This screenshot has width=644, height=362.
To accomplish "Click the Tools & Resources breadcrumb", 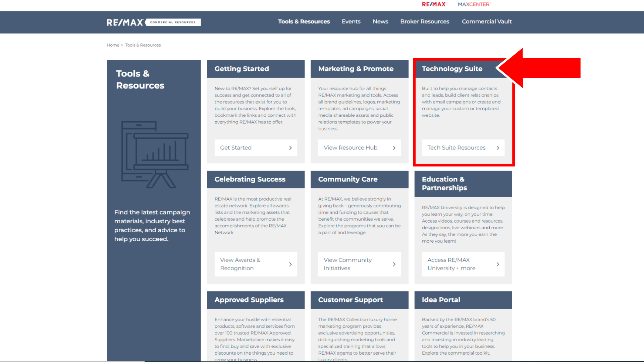I will pos(143,45).
